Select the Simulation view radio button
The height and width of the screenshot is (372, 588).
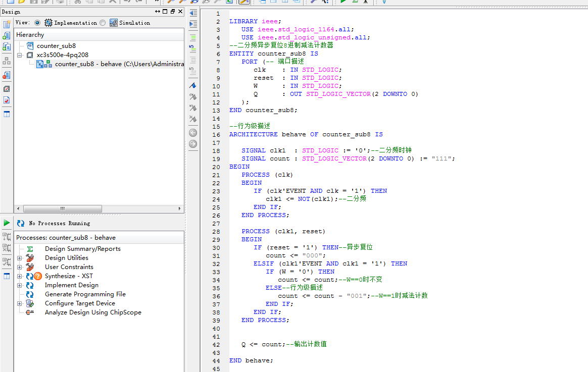point(103,23)
